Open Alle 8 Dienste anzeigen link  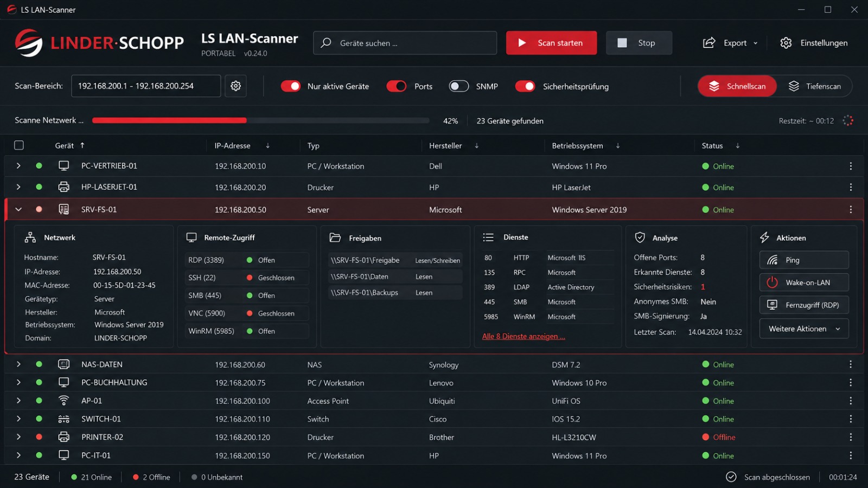coord(524,337)
